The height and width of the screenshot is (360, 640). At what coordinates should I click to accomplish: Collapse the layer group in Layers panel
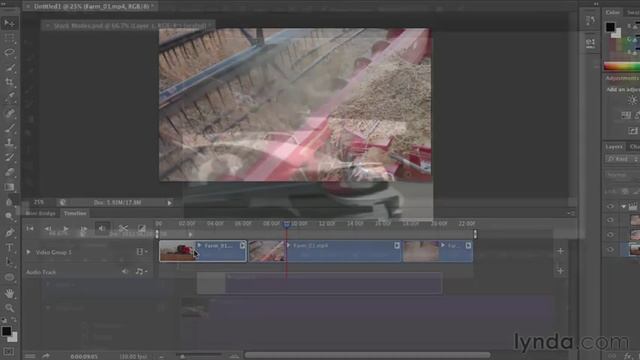coord(623,207)
